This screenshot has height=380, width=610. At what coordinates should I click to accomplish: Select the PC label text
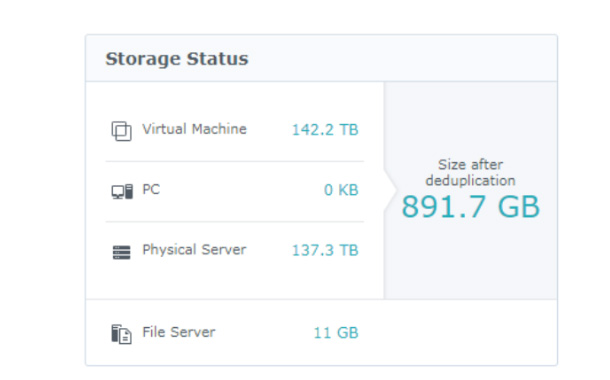click(151, 189)
